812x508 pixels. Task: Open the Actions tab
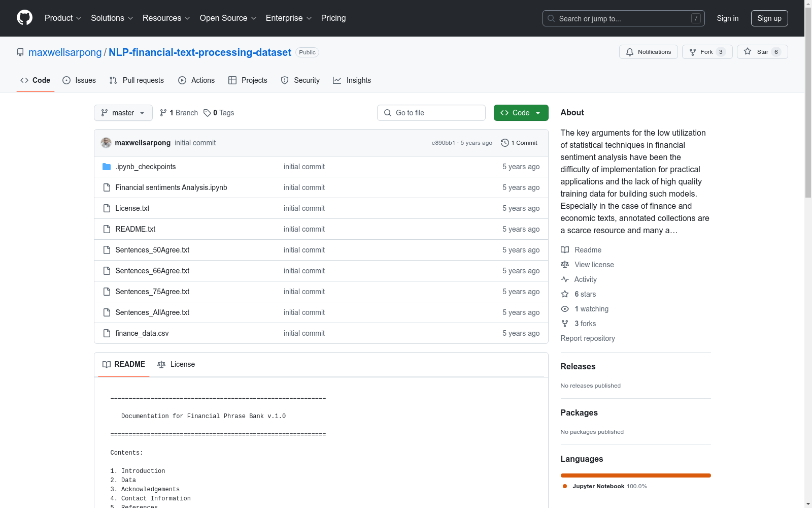point(196,80)
